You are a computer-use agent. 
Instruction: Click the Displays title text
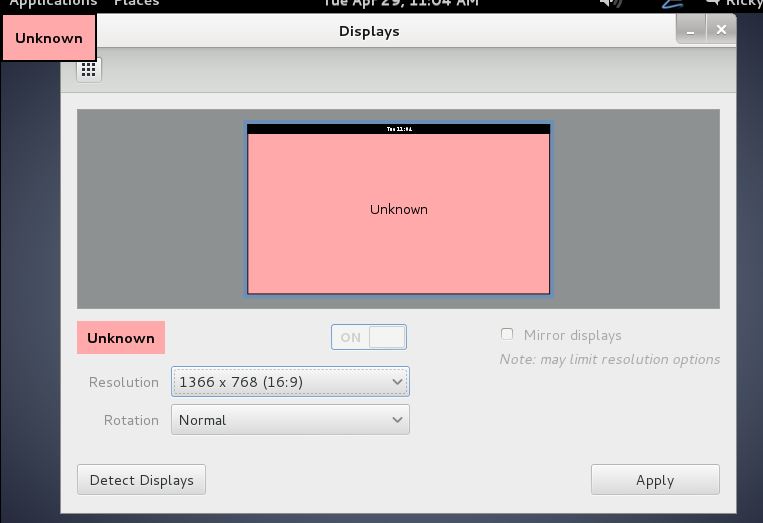click(369, 31)
